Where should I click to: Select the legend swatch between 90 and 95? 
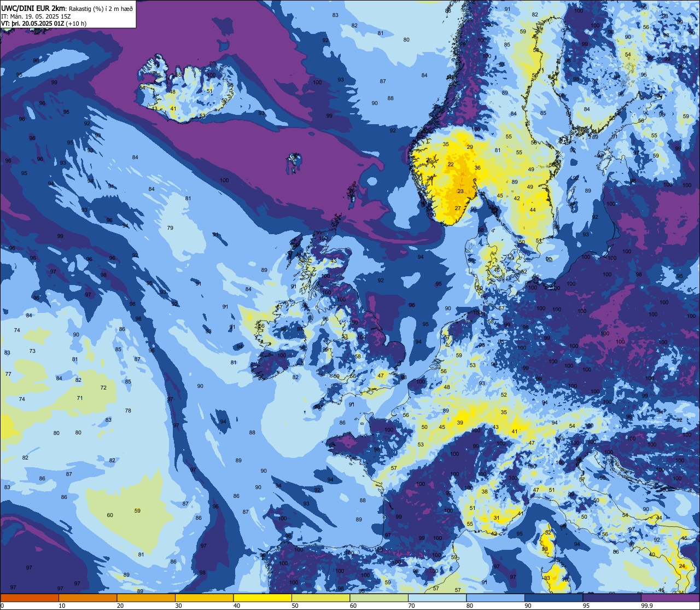click(x=553, y=597)
